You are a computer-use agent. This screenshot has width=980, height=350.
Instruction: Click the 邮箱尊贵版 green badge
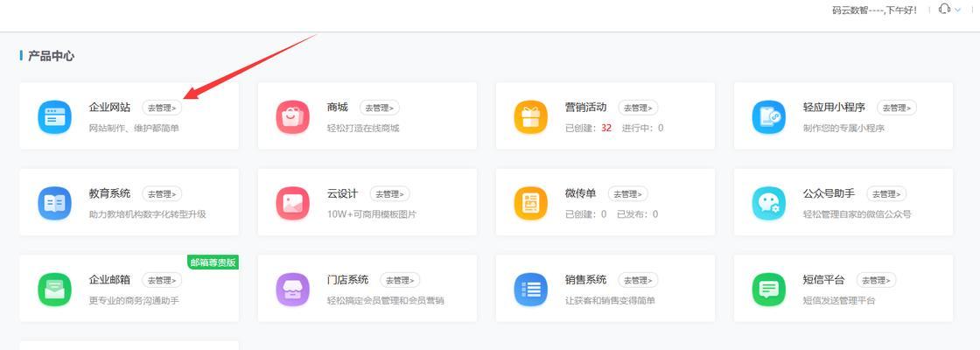(213, 262)
